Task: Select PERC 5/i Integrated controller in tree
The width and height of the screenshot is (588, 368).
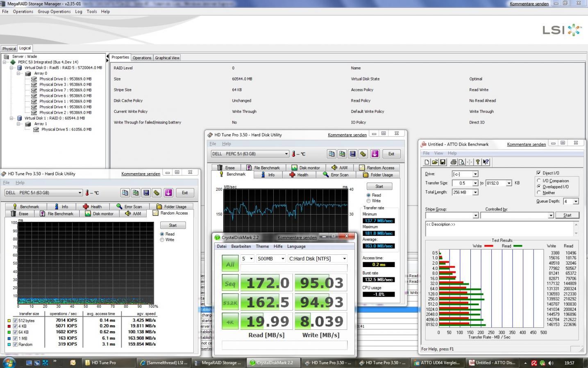Action: pos(48,62)
